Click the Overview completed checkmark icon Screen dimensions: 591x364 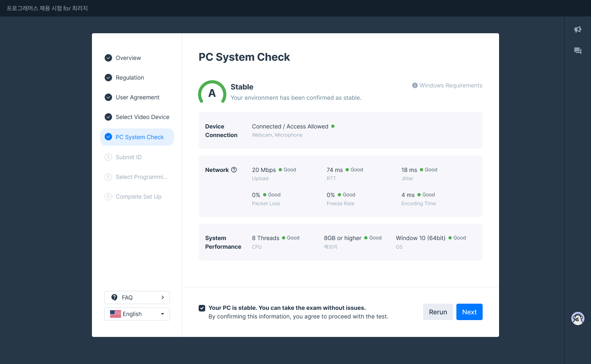(108, 58)
